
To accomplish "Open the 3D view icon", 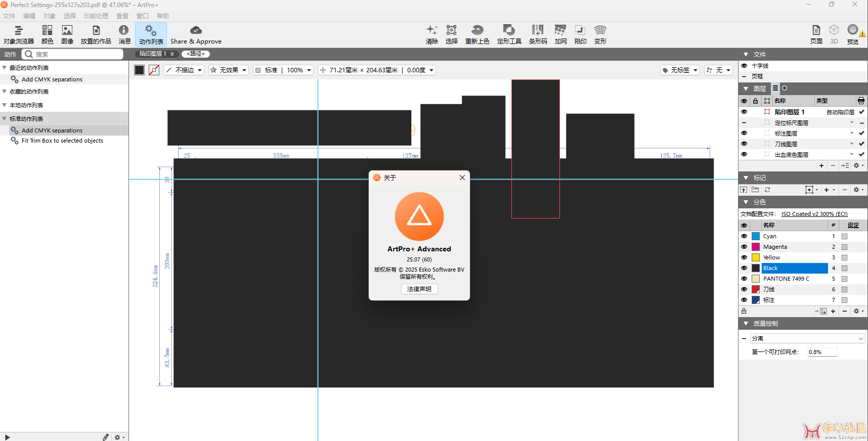I will (x=834, y=34).
